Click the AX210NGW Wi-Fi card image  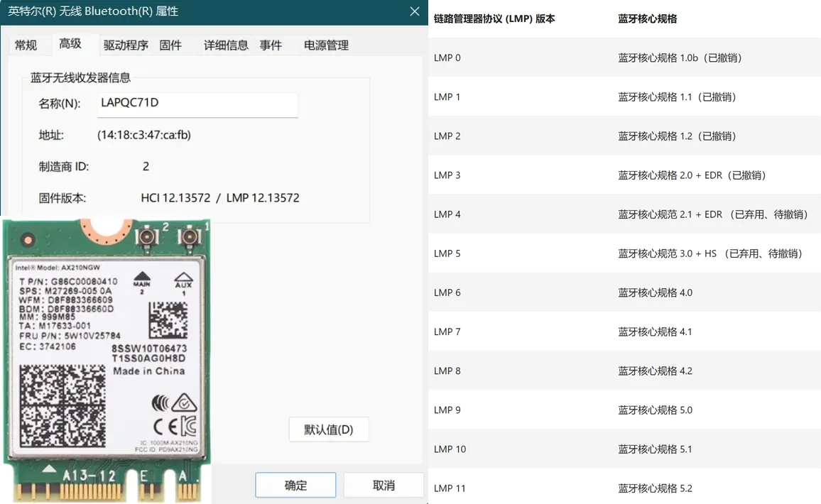click(107, 360)
